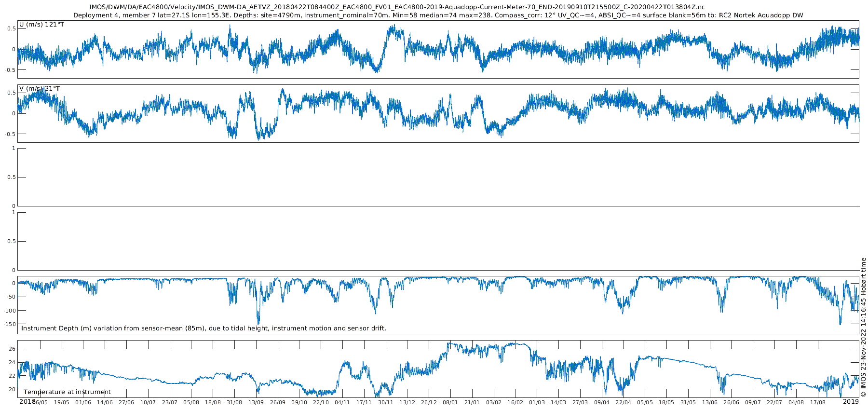The height and width of the screenshot is (410, 868).
Task: Click the '13/09' date tick label
Action: [256, 402]
